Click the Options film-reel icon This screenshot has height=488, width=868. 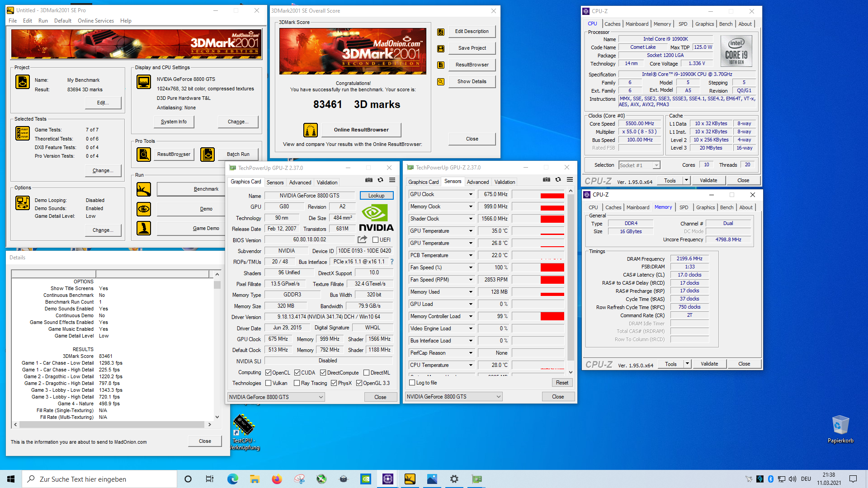click(x=23, y=203)
